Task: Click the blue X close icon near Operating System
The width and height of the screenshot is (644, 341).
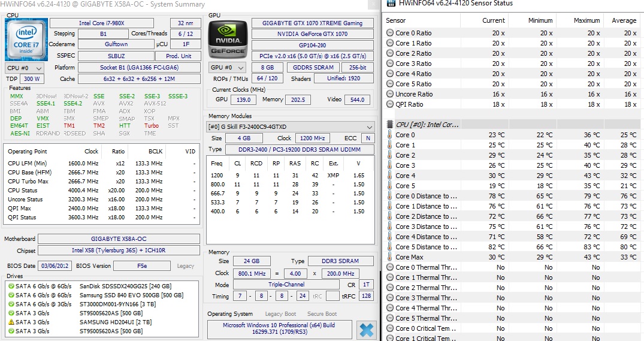Action: click(367, 330)
